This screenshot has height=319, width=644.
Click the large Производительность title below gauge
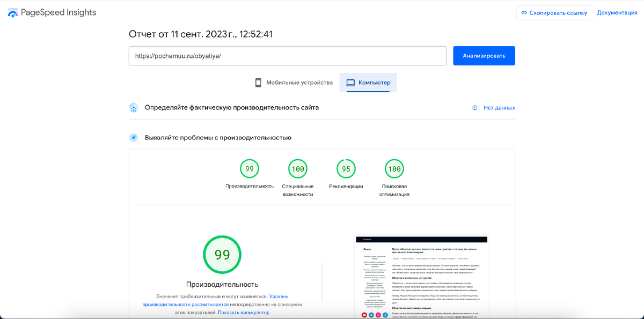click(x=222, y=284)
